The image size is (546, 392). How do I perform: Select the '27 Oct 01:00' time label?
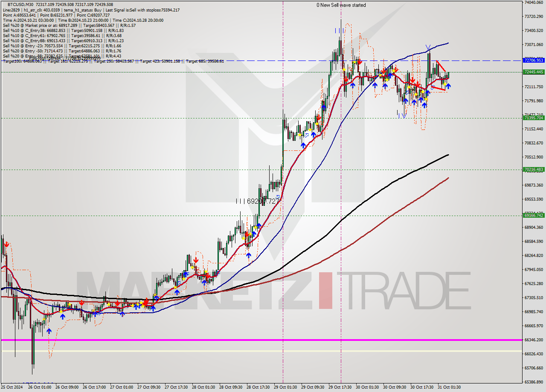tap(121, 387)
